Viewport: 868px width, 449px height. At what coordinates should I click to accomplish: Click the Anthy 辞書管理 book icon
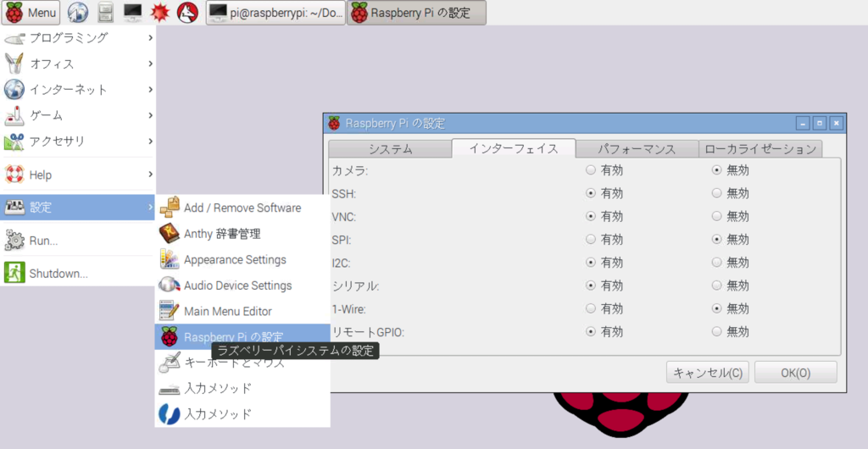click(x=170, y=234)
